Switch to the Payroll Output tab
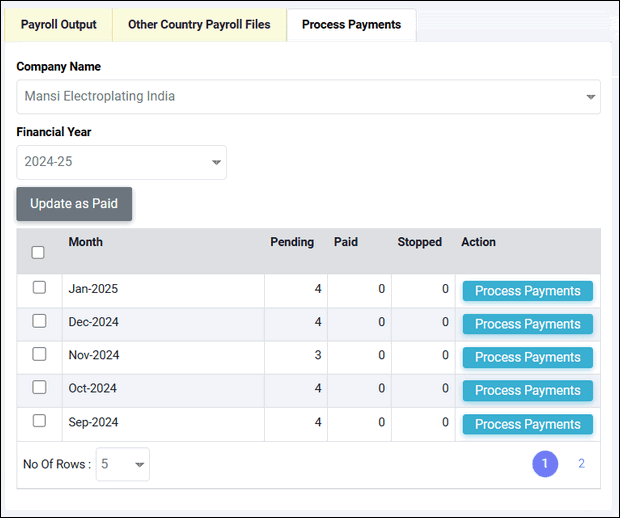The height and width of the screenshot is (518, 620). [59, 25]
